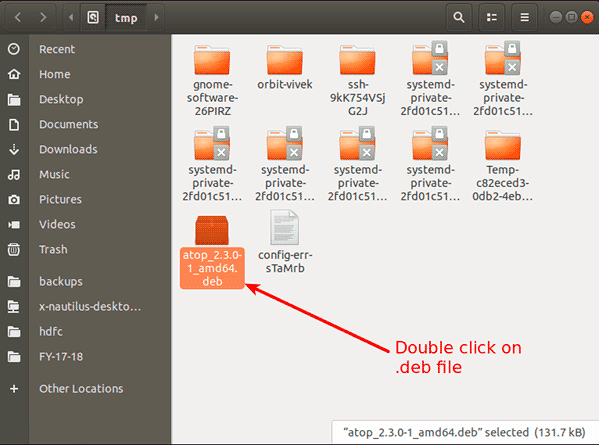Click the Trash icon in sidebar
The height and width of the screenshot is (445, 599).
pyautogui.click(x=14, y=249)
